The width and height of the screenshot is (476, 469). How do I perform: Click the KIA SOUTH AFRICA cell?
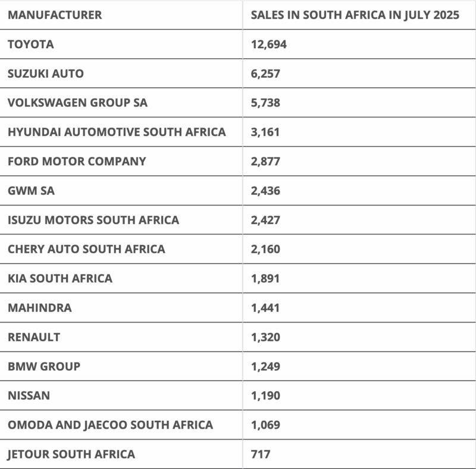pos(60,278)
